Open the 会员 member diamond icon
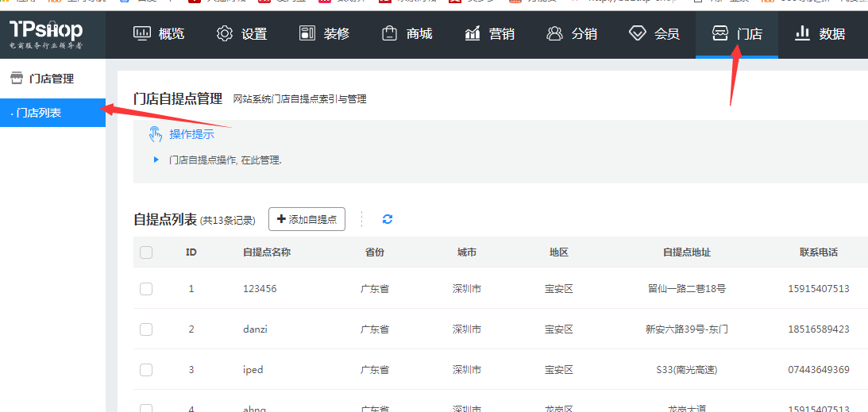868x412 pixels. [x=637, y=33]
